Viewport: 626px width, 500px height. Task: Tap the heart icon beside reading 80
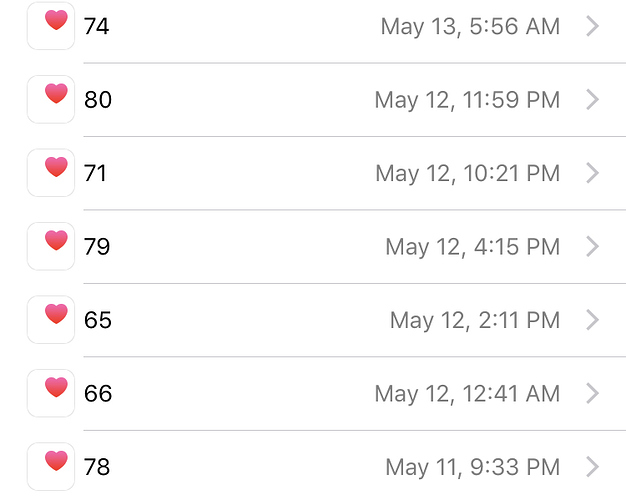tap(51, 99)
